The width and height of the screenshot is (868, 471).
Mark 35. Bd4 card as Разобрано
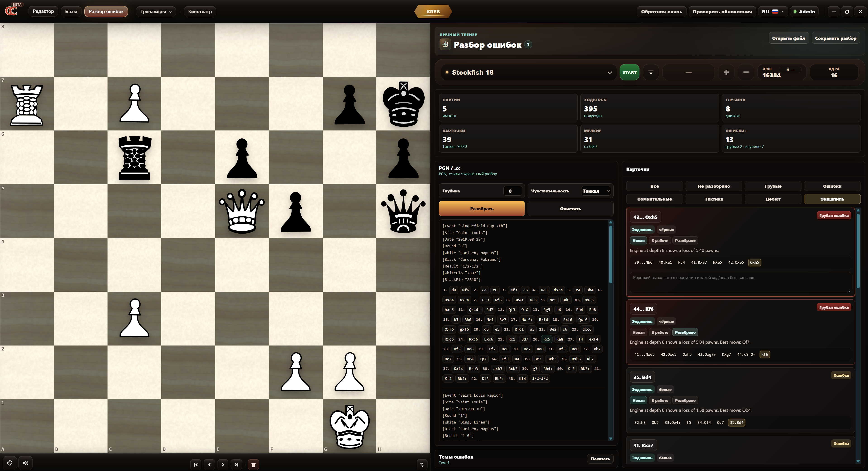tap(685, 400)
